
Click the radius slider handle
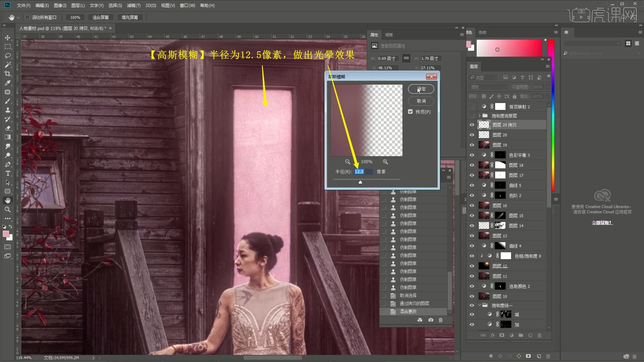tap(360, 182)
